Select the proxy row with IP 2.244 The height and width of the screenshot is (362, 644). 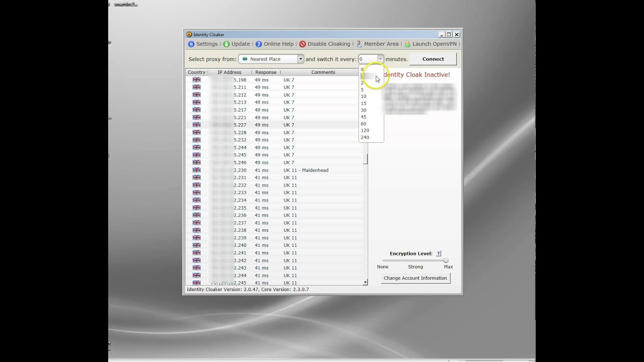coord(274,276)
